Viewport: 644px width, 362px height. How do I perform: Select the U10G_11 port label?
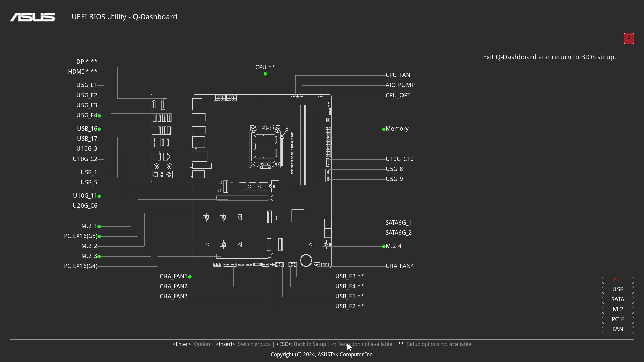[x=85, y=196]
